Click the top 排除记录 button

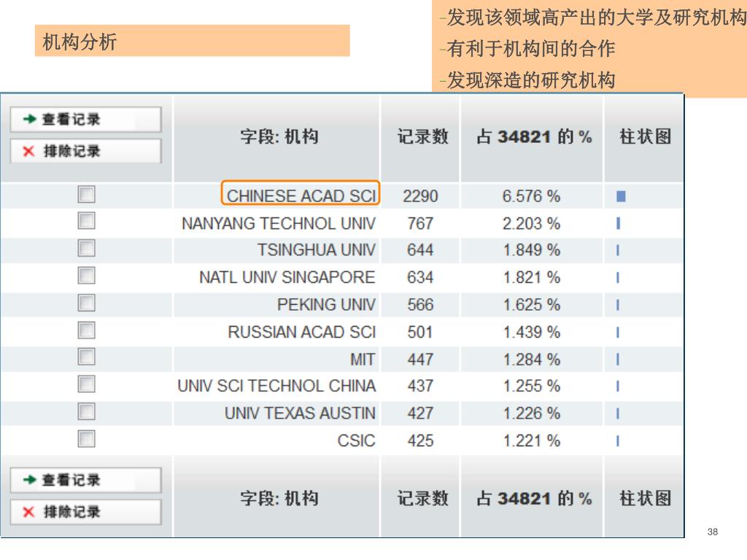click(86, 151)
